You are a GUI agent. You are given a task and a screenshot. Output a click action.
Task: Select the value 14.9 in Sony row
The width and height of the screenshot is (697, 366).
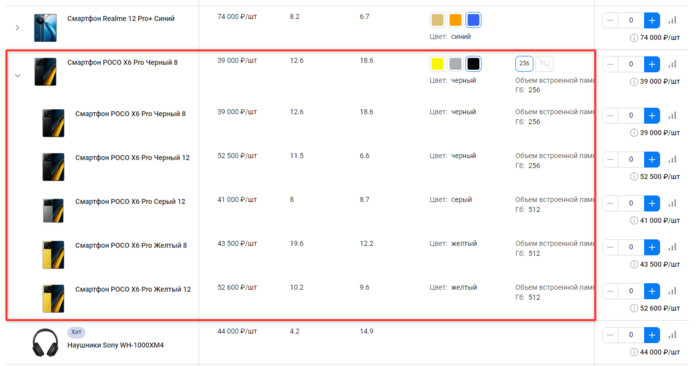coord(367,331)
